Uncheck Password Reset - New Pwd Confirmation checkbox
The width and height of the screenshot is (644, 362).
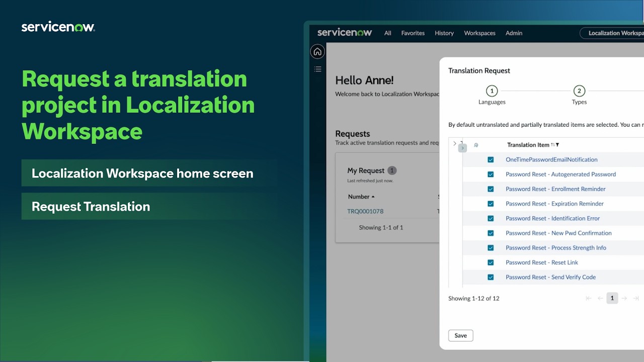[x=491, y=233]
